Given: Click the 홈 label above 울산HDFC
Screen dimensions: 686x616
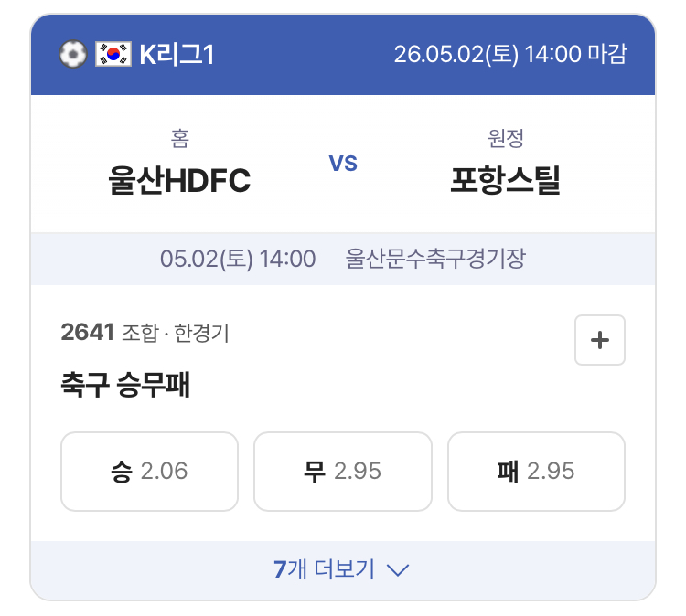Looking at the screenshot, I should tap(180, 139).
